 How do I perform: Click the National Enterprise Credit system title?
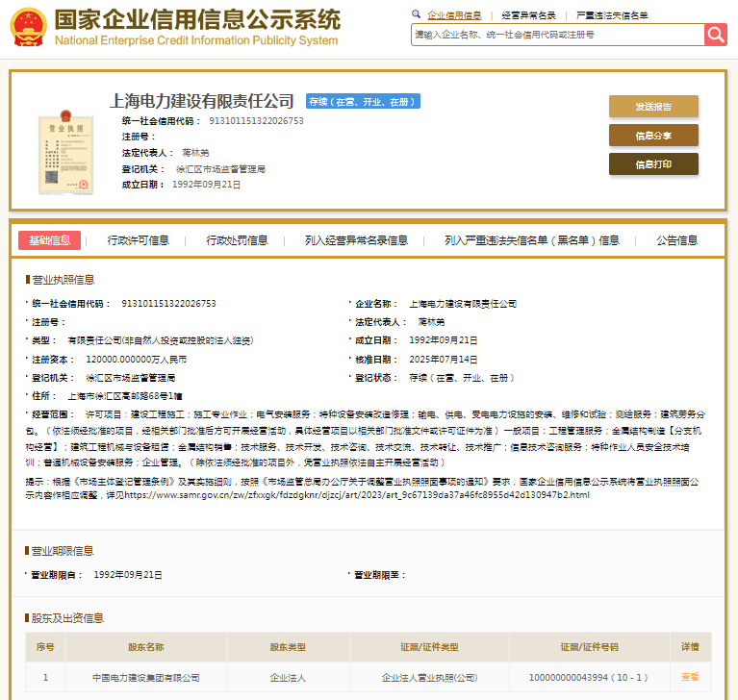click(197, 28)
